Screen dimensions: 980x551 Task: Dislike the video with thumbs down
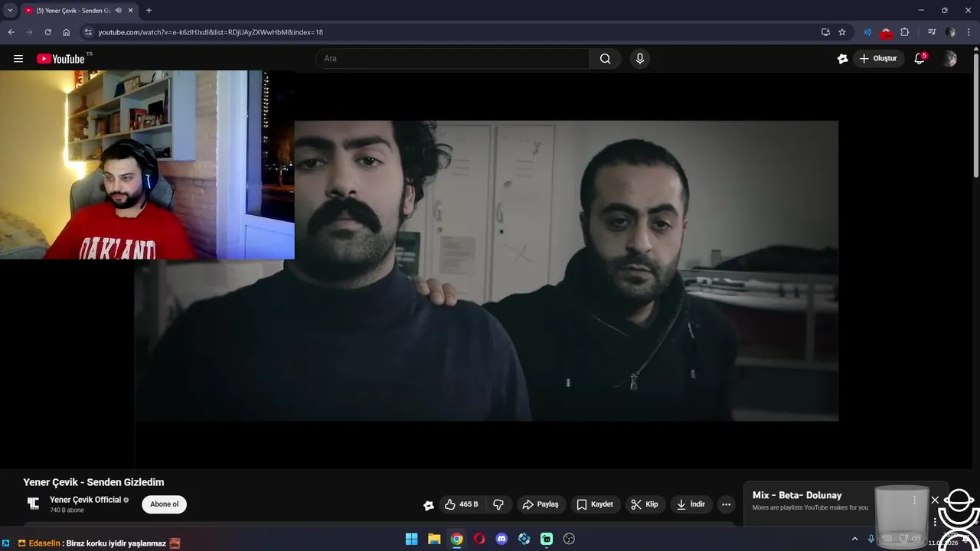[x=498, y=504]
